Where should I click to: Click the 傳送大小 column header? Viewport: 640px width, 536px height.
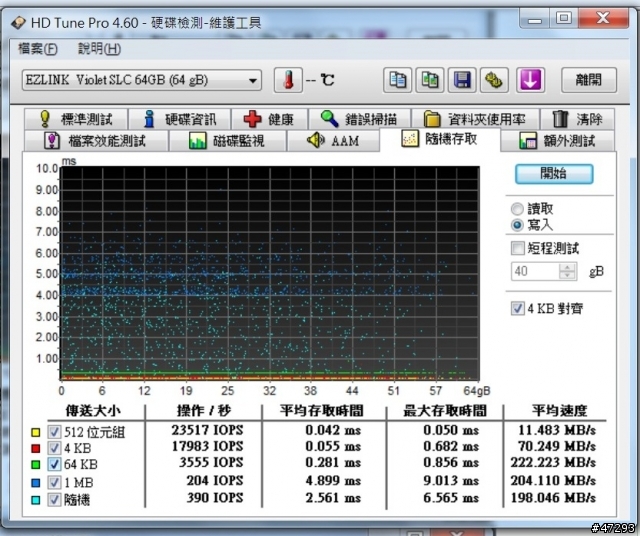coord(93,411)
